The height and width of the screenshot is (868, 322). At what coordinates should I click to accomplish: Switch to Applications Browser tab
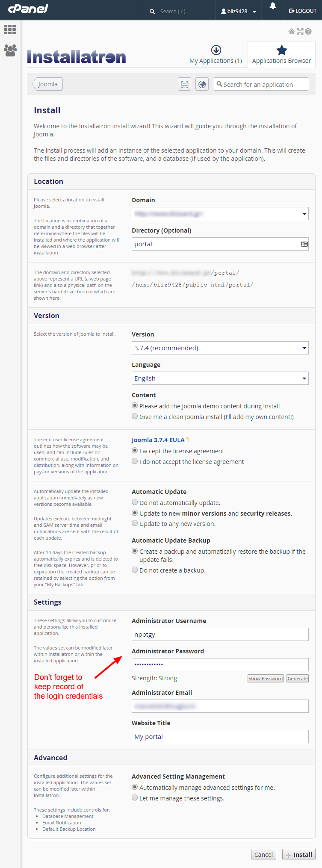point(281,54)
